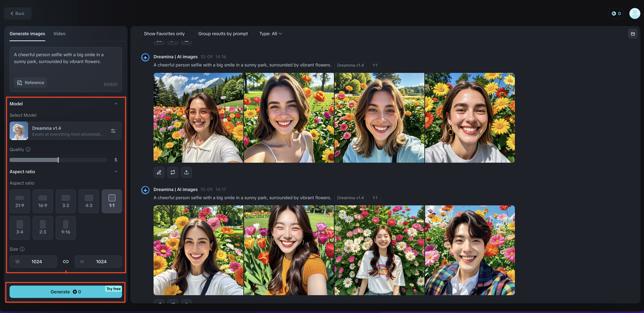Click the Dreamina v1.4 tag on 14:17 generation
Screen dimensions: 644x313
(350, 198)
